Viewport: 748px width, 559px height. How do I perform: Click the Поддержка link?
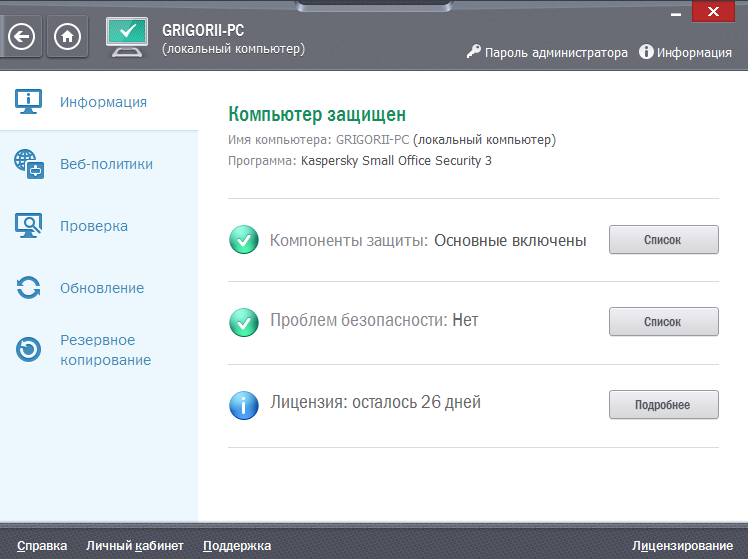point(237,545)
